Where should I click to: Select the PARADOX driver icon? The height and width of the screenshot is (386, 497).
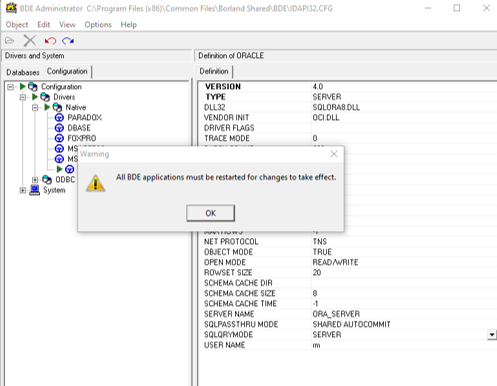pyautogui.click(x=59, y=118)
